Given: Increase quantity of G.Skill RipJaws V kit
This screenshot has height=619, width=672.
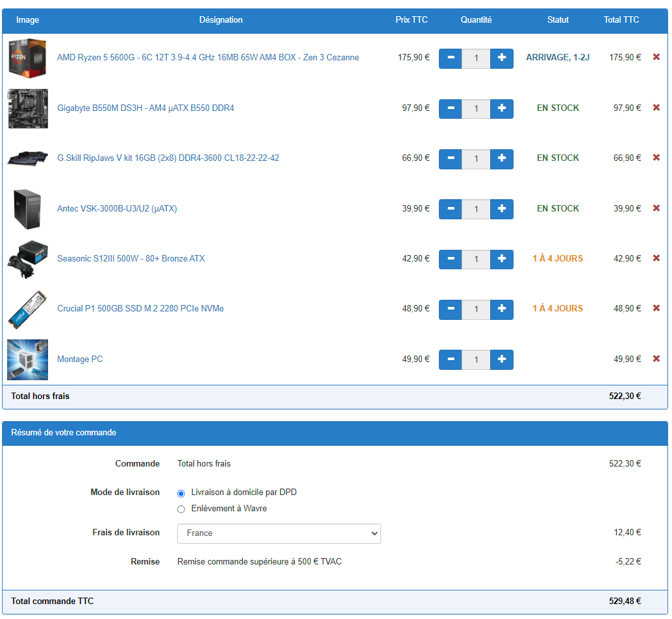Looking at the screenshot, I should [501, 159].
